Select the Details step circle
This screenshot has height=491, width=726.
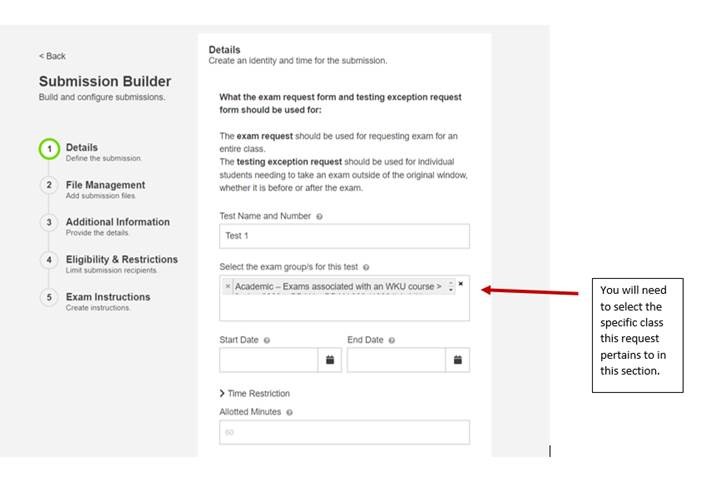tap(49, 150)
